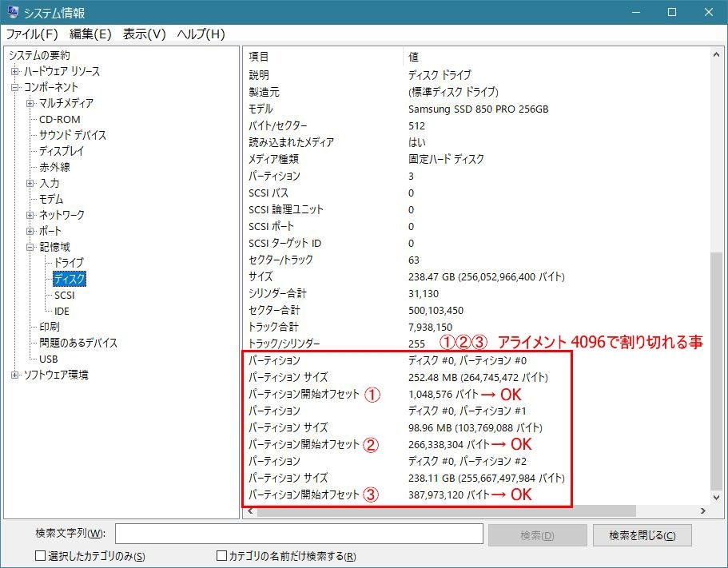Select the 238.11 GB partition size value

(x=486, y=478)
